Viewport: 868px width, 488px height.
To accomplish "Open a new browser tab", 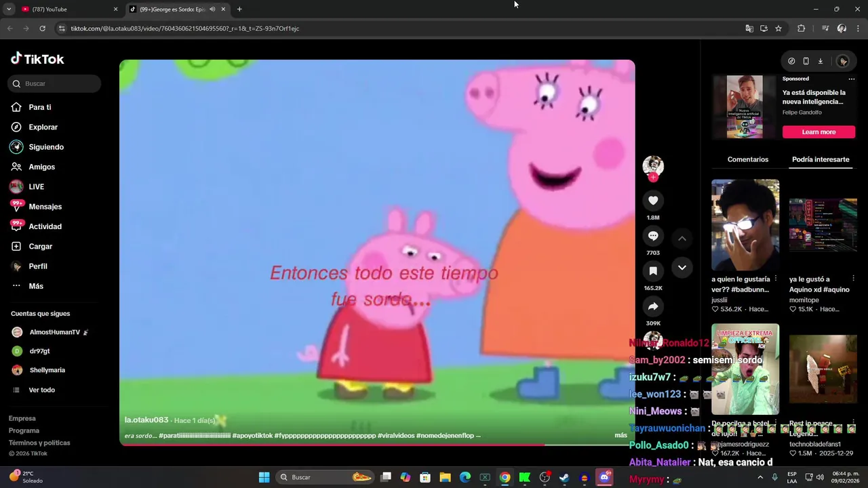I will (239, 9).
